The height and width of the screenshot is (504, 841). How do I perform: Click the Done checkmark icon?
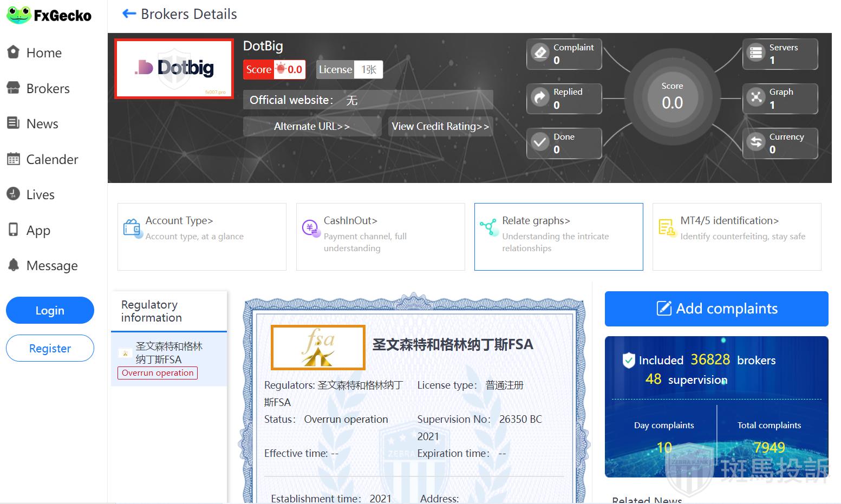coord(540,143)
